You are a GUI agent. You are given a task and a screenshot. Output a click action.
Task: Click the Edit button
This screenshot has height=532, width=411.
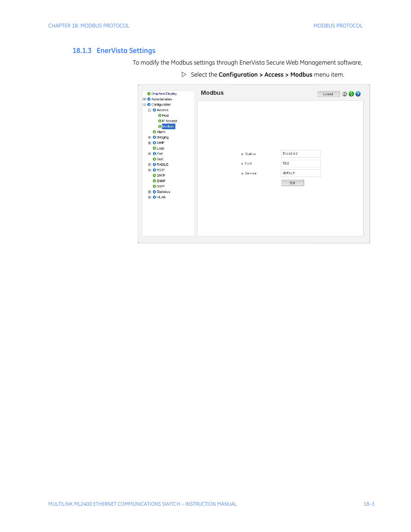pyautogui.click(x=293, y=183)
